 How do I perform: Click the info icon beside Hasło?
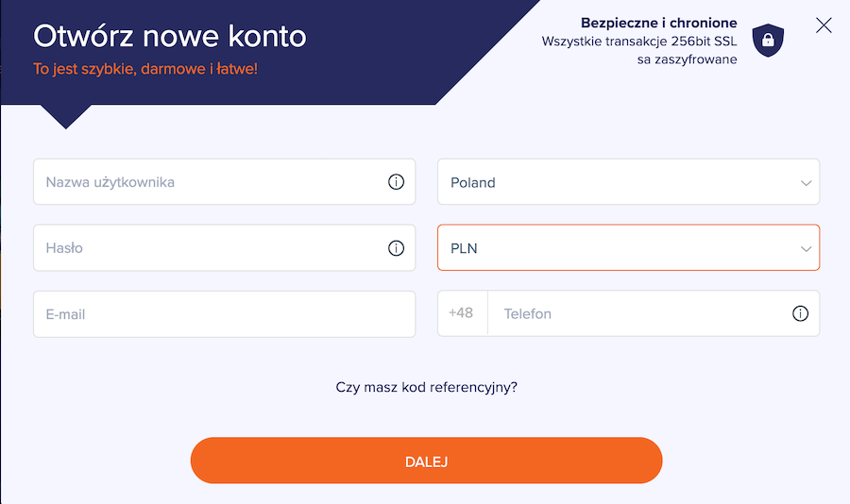coord(397,248)
